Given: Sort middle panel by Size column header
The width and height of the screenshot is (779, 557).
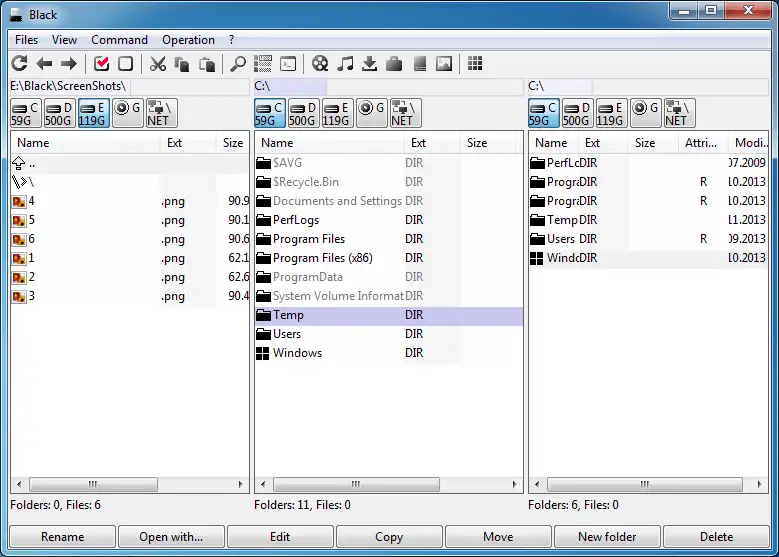Looking at the screenshot, I should (x=491, y=143).
